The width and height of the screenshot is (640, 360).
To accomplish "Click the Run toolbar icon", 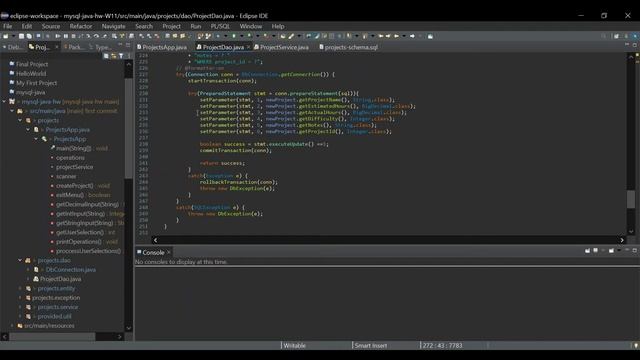I will click(234, 36).
